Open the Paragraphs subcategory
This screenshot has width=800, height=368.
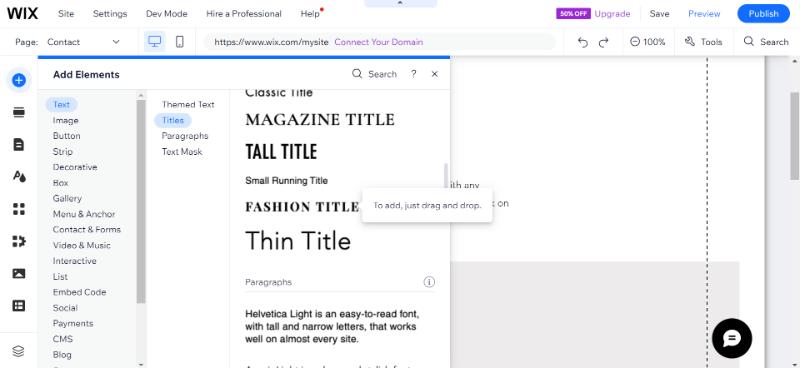pyautogui.click(x=185, y=136)
